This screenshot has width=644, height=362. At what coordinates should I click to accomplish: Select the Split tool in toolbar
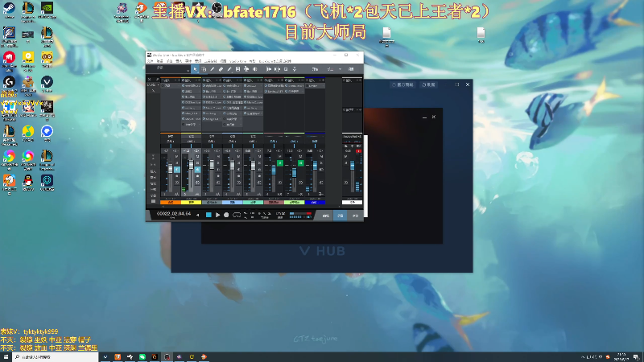click(x=213, y=69)
